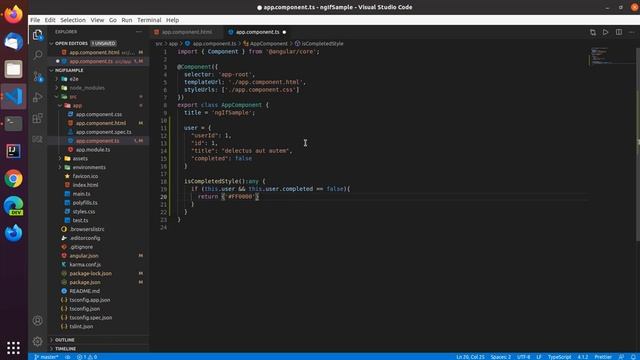Click Prettier in the status bar
The width and height of the screenshot is (640, 360).
click(603, 357)
